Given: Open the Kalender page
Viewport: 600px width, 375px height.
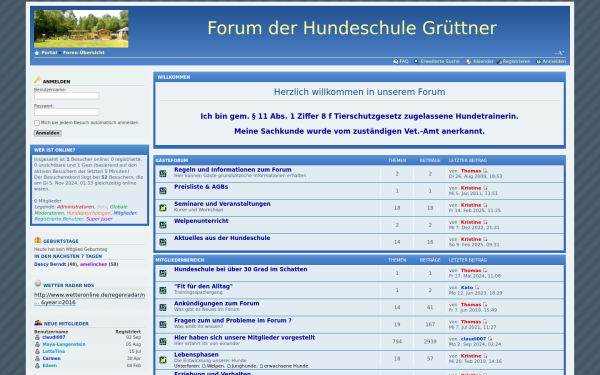Looking at the screenshot, I should [x=483, y=61].
